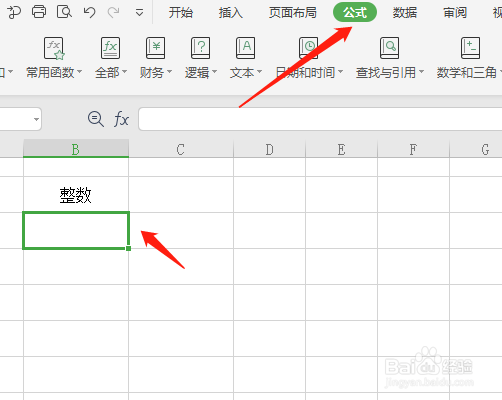Expand the 查找与引用 dropdown label

(x=390, y=72)
